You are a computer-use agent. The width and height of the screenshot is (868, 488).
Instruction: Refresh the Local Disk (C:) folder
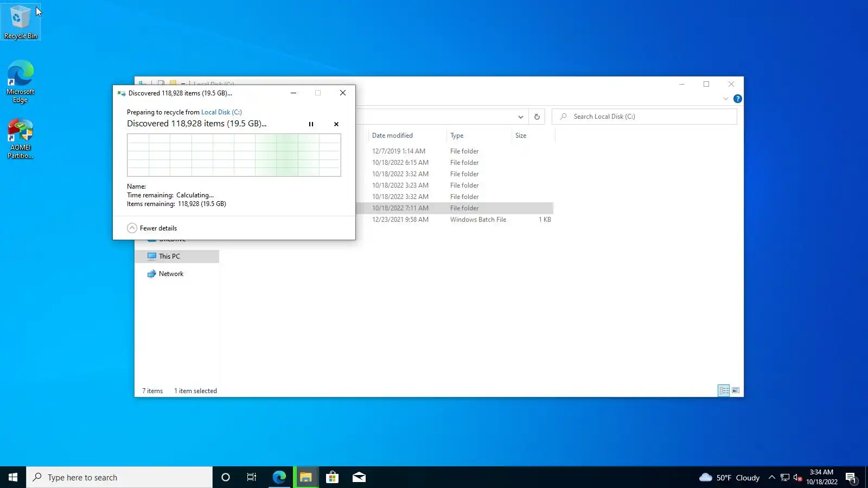click(x=537, y=117)
